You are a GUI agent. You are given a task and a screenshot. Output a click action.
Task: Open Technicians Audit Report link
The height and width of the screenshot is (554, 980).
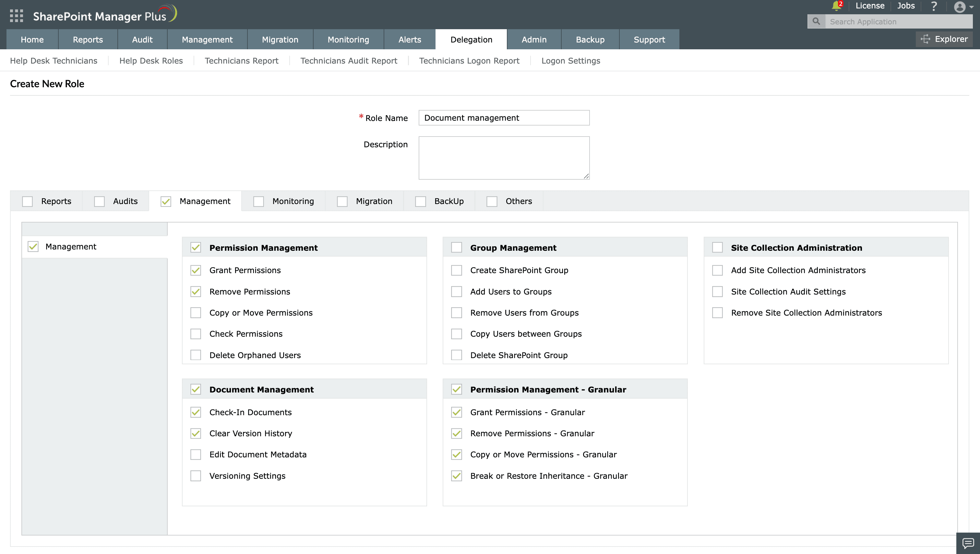[x=349, y=61]
